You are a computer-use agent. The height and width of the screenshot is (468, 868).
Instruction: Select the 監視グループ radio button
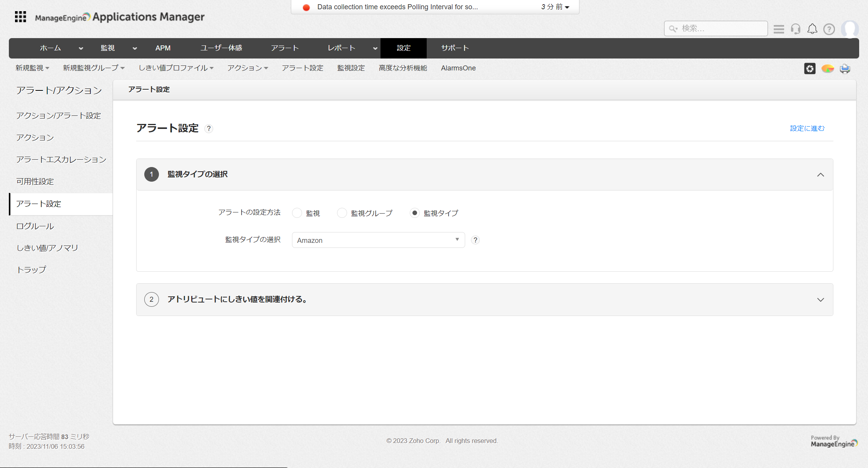pyautogui.click(x=342, y=213)
